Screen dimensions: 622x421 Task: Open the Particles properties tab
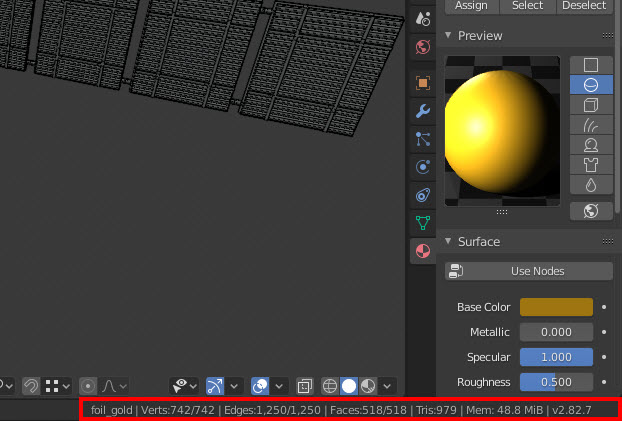[x=423, y=139]
